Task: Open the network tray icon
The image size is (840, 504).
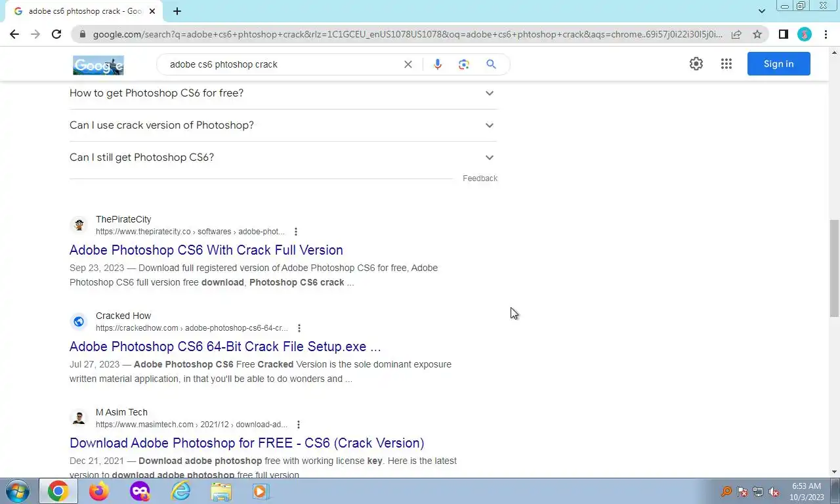Action: pyautogui.click(x=758, y=492)
